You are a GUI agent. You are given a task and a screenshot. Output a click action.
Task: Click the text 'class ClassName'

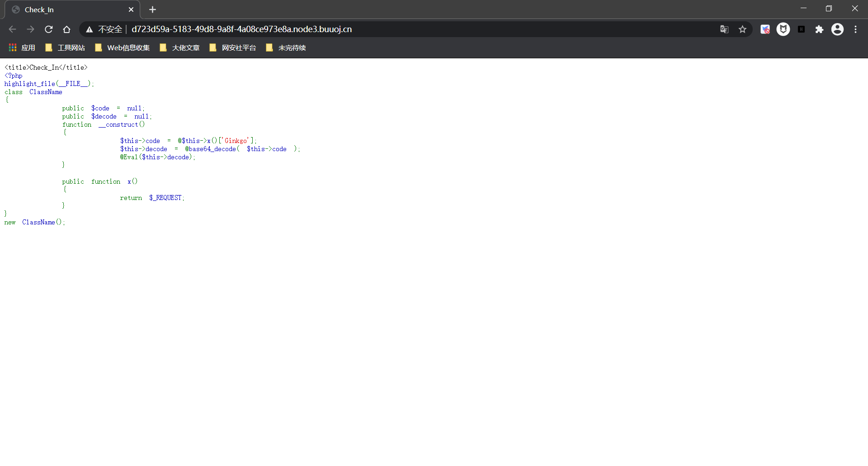click(x=33, y=92)
